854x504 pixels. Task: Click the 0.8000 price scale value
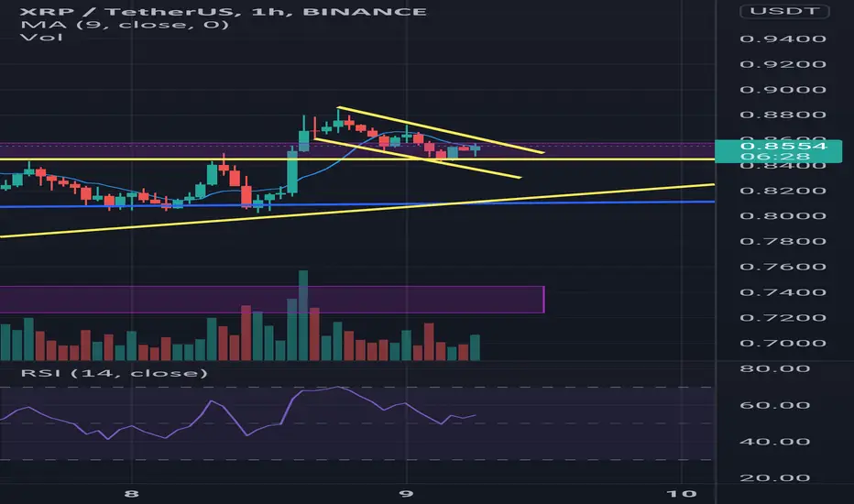click(x=783, y=215)
